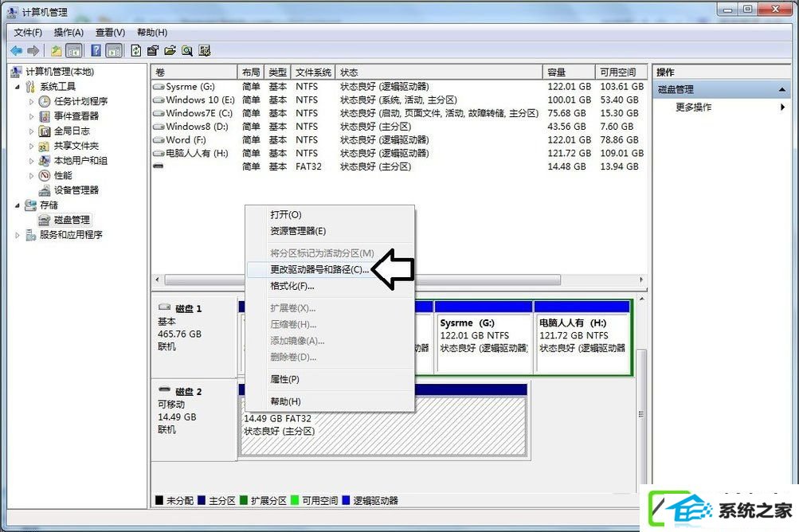Select 设备管理器 in the tree
The width and height of the screenshot is (799, 532).
(76, 190)
